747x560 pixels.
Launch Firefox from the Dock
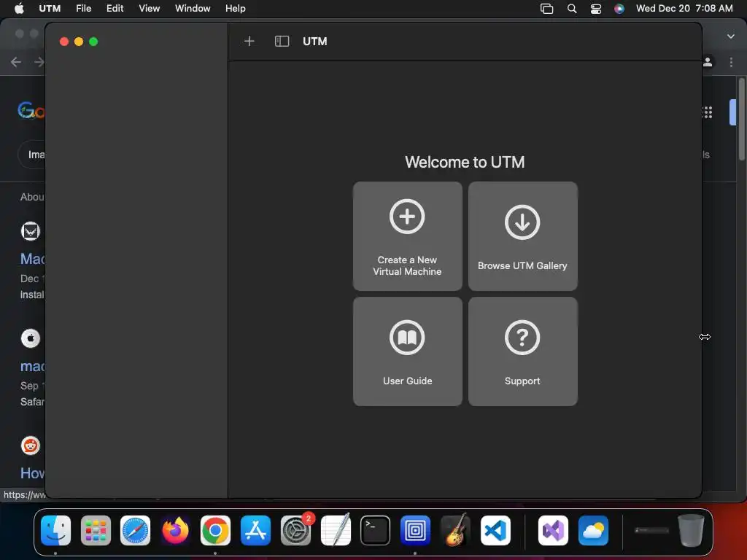[175, 530]
